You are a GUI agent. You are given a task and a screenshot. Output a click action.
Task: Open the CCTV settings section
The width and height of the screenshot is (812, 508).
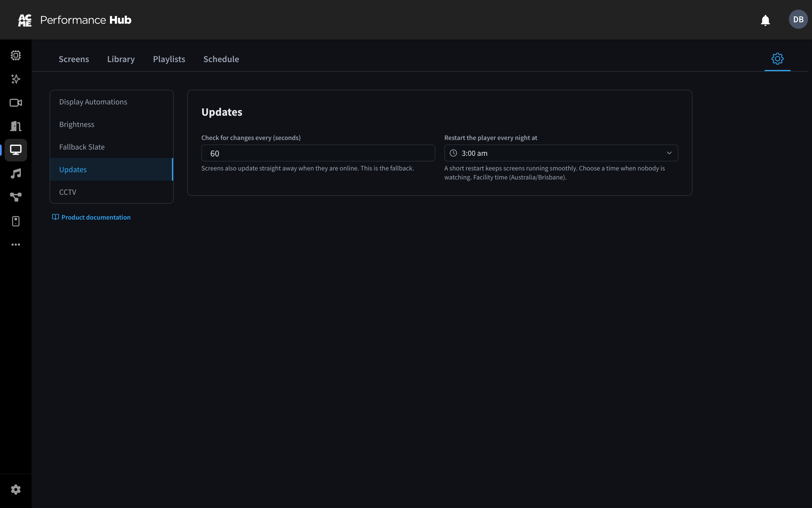(x=111, y=192)
